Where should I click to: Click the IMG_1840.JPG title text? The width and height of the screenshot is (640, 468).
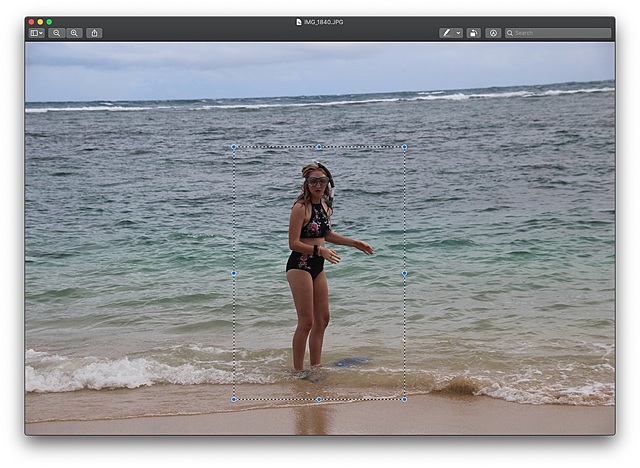pos(324,22)
